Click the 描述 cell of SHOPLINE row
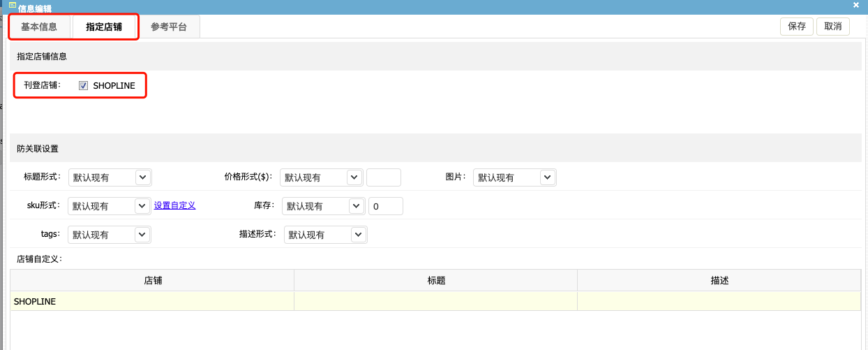868x350 pixels. [x=719, y=301]
